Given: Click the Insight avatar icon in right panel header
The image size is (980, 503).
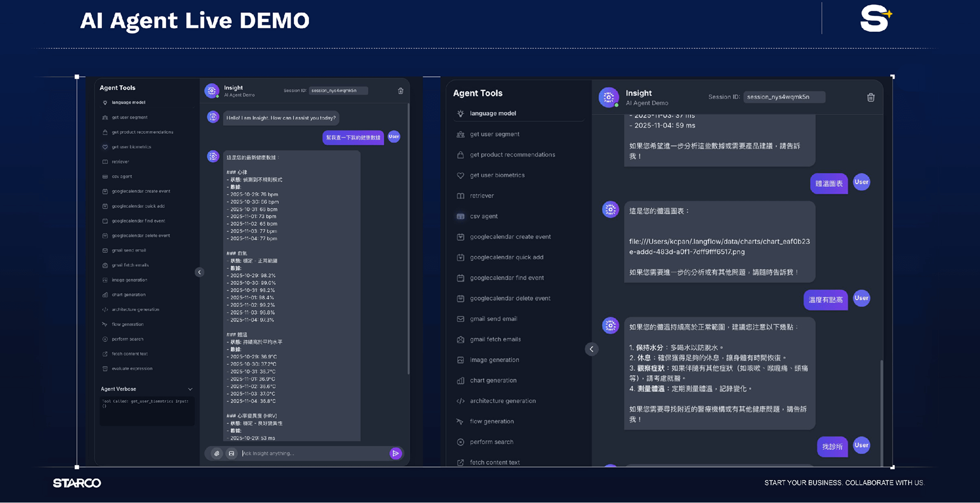Looking at the screenshot, I should click(609, 97).
